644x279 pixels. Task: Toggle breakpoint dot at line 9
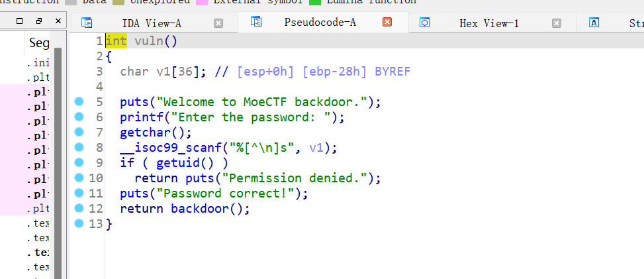point(79,162)
